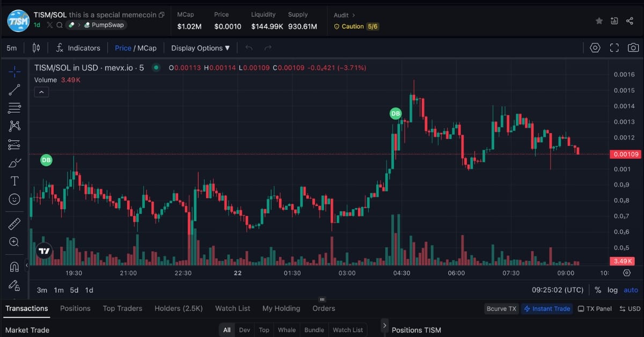This screenshot has height=337, width=644.
Task: Click the magnet mode icon
Action: coord(14,267)
